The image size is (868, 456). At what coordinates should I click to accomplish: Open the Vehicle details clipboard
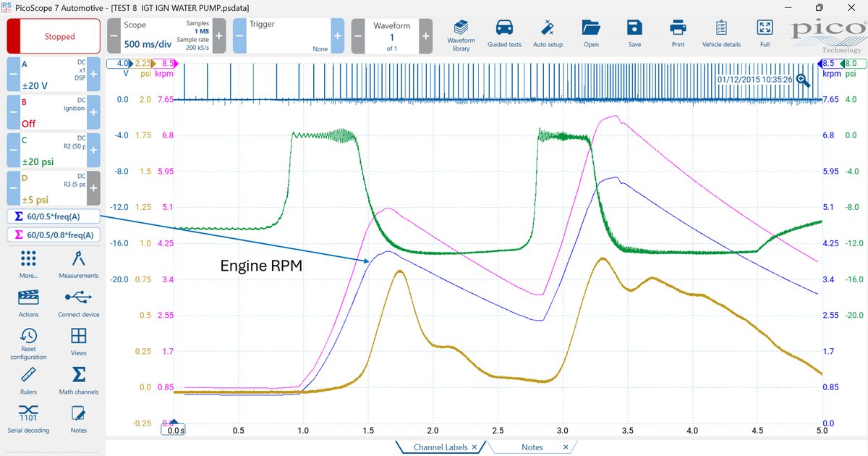(721, 34)
